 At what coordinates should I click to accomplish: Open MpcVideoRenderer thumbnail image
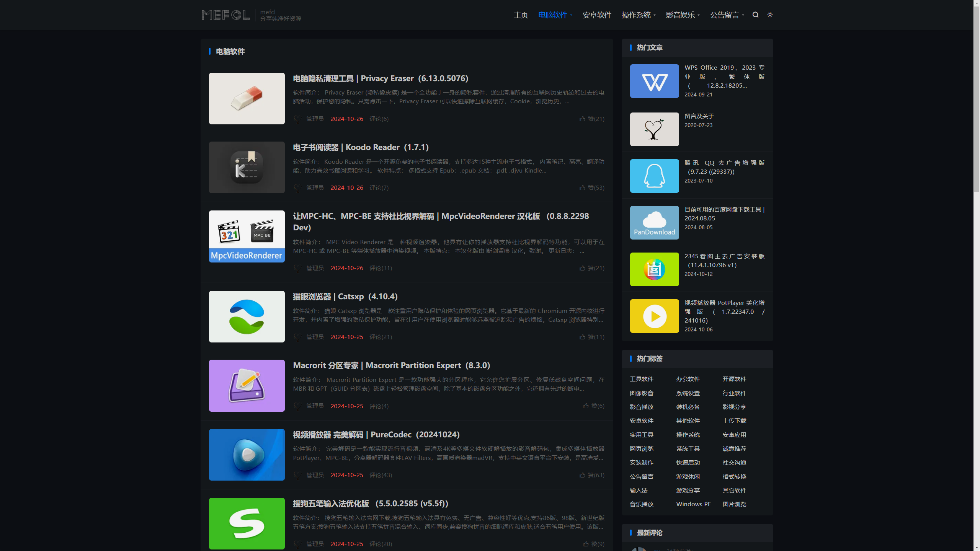247,236
